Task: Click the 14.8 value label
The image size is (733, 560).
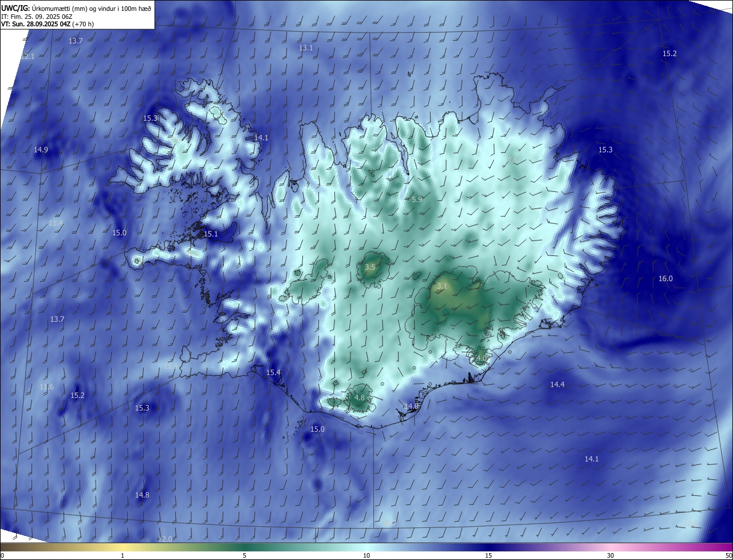Action: pyautogui.click(x=142, y=495)
